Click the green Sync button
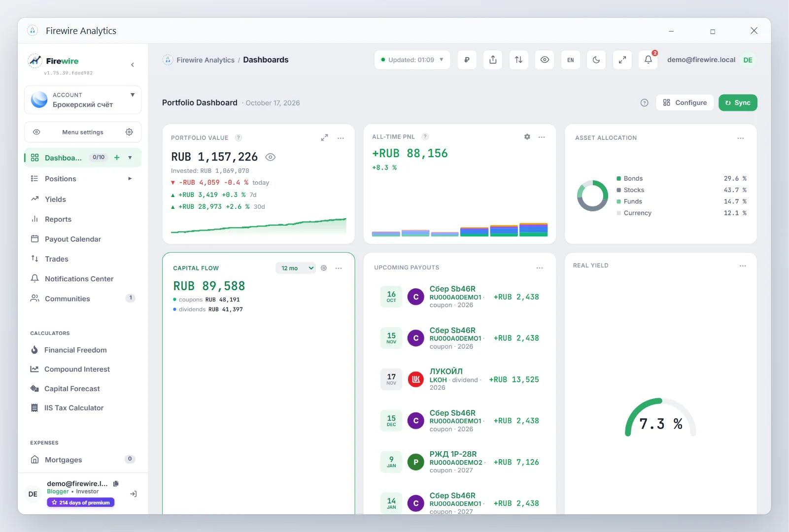Viewport: 789px width, 532px height. point(738,102)
